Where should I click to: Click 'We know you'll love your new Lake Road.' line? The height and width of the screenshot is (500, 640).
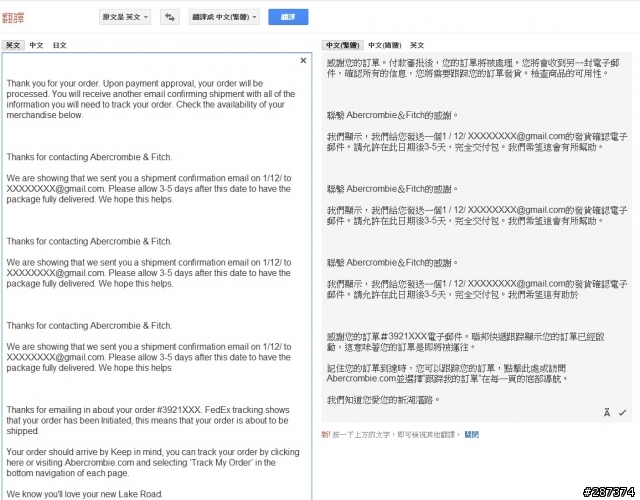click(84, 494)
